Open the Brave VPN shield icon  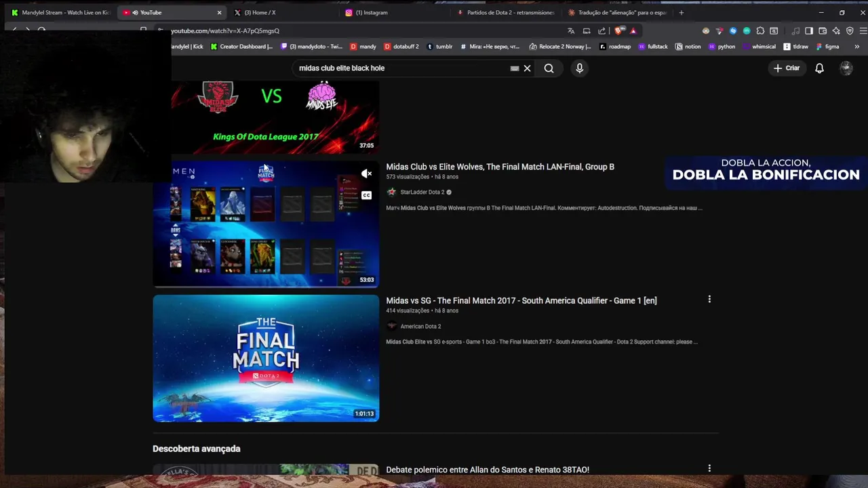tap(850, 30)
